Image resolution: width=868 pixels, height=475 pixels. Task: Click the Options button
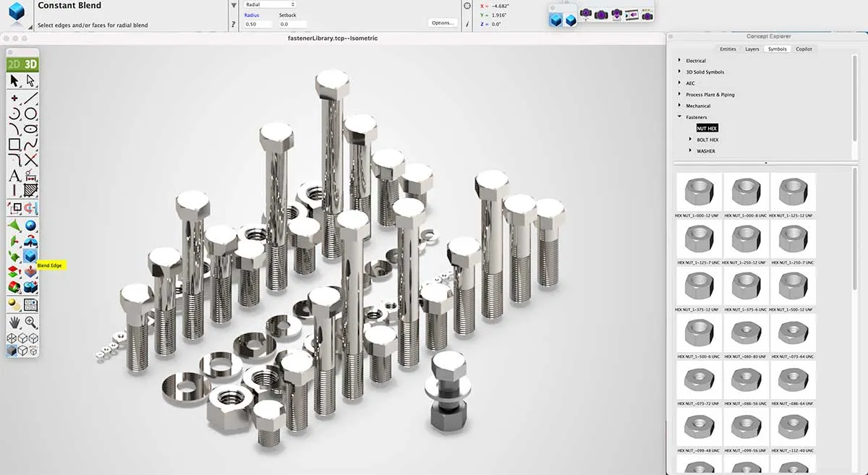(443, 22)
